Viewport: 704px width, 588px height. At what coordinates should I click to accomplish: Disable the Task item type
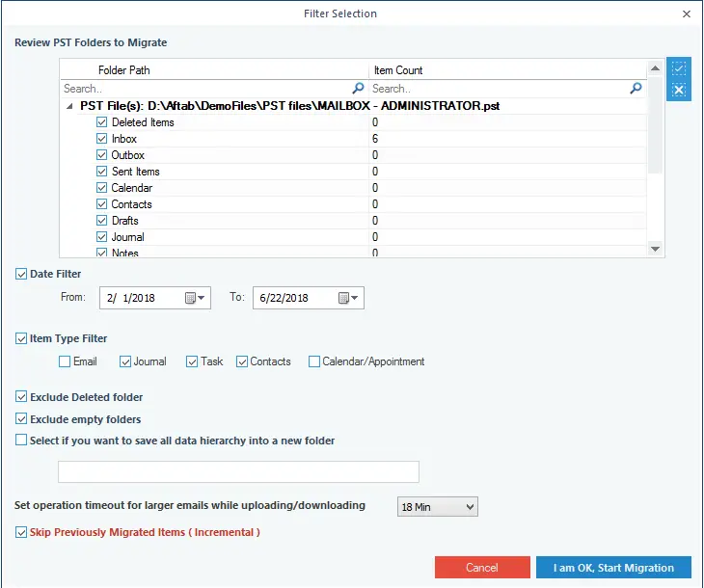(x=192, y=361)
